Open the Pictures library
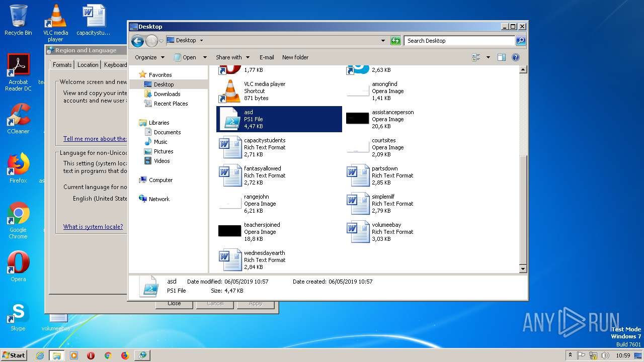This screenshot has width=644, height=362. point(164,151)
